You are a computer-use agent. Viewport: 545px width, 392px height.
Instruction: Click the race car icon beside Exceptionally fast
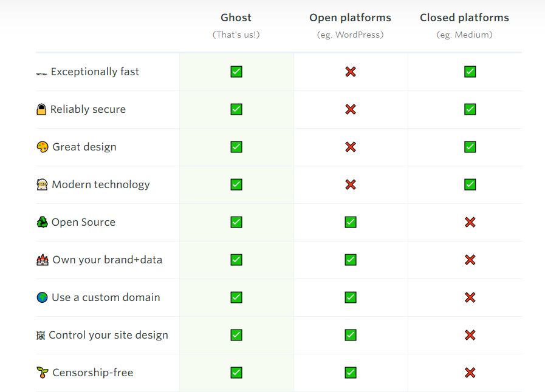point(42,73)
